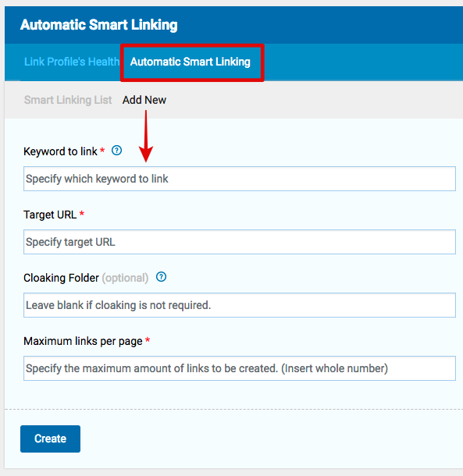Image resolution: width=463 pixels, height=476 pixels.
Task: Click the gray (optional) text
Action: click(125, 278)
